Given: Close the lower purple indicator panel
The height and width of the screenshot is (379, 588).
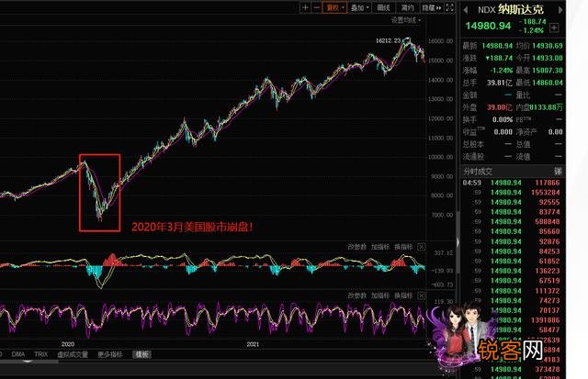Looking at the screenshot, I should (421, 295).
